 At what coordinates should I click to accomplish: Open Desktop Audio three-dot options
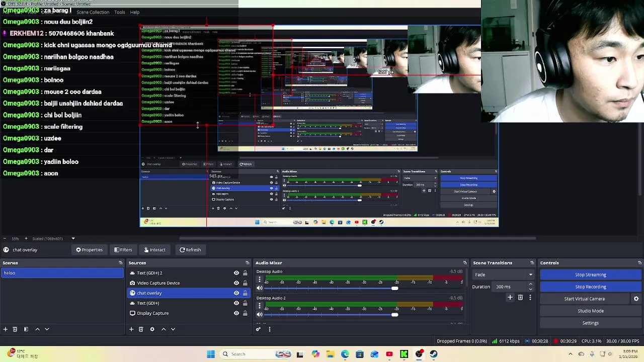(x=260, y=279)
